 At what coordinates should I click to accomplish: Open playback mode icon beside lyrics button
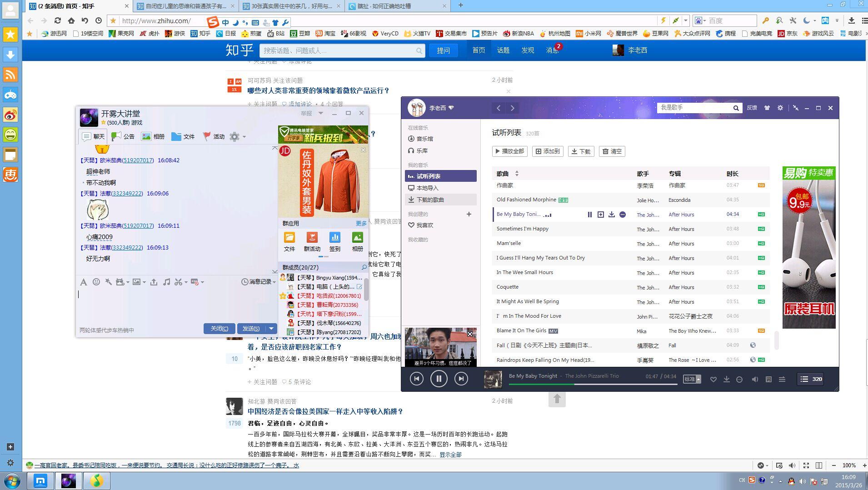pyautogui.click(x=782, y=379)
